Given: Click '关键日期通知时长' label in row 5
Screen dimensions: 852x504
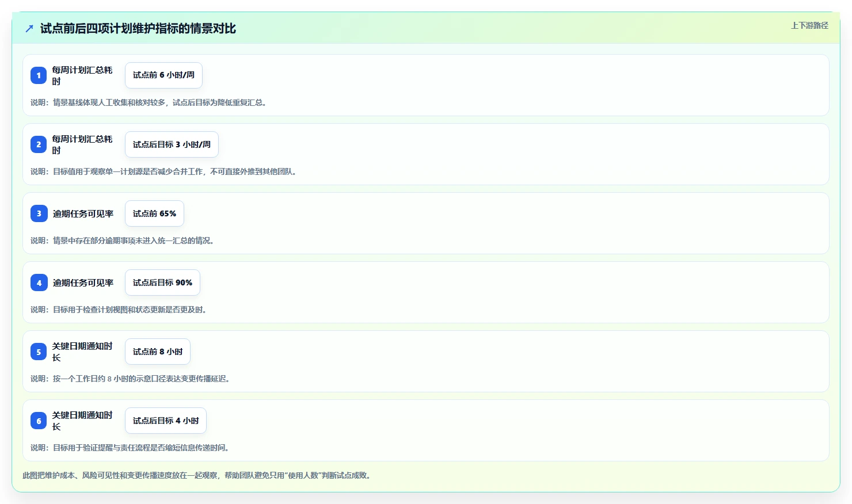Looking at the screenshot, I should pos(82,352).
